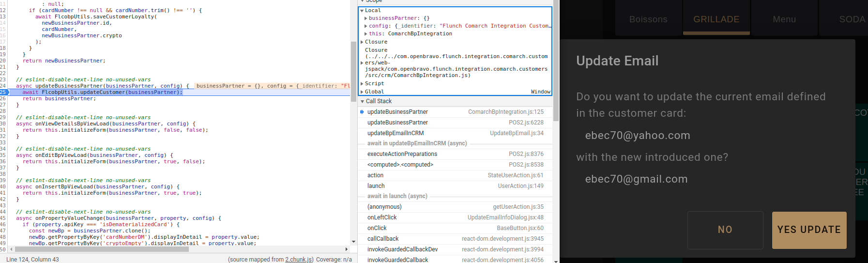Viewport: 868px width, 263px height.
Task: Click NO in the Update Email dialog
Action: [725, 230]
